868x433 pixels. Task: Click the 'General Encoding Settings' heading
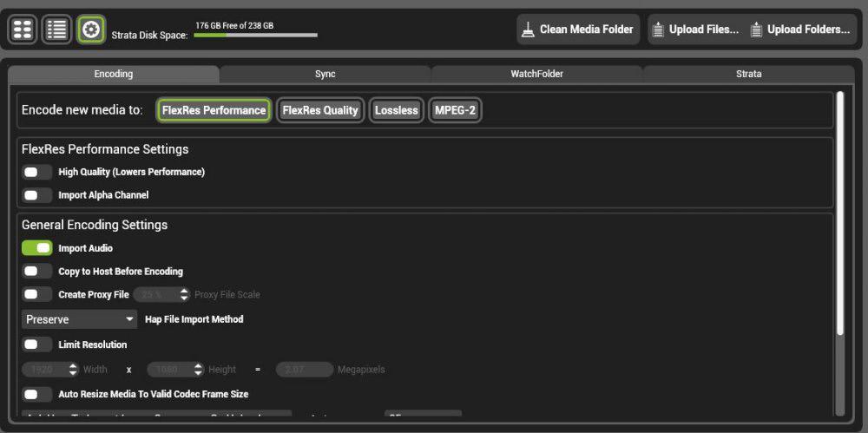pyautogui.click(x=95, y=225)
